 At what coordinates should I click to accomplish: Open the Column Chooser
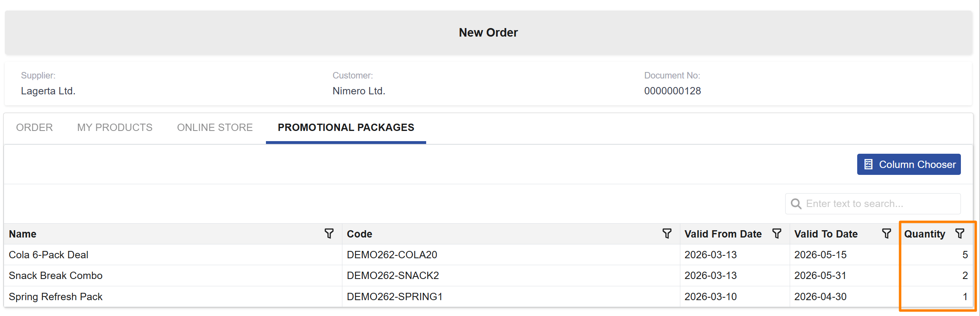pyautogui.click(x=909, y=164)
